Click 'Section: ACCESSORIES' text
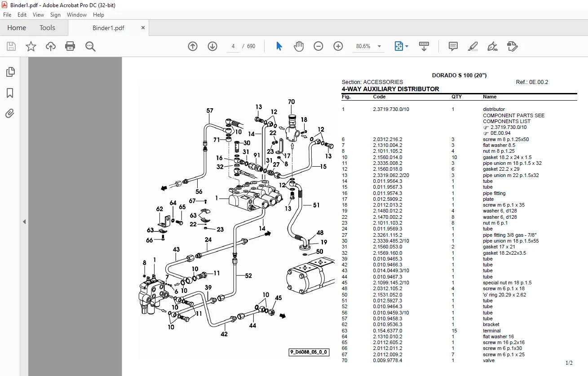 (372, 82)
